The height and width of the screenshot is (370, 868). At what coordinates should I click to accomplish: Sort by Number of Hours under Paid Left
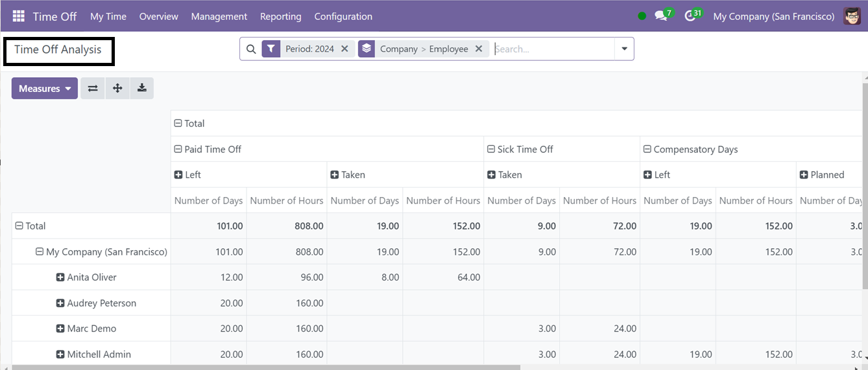coord(287,200)
